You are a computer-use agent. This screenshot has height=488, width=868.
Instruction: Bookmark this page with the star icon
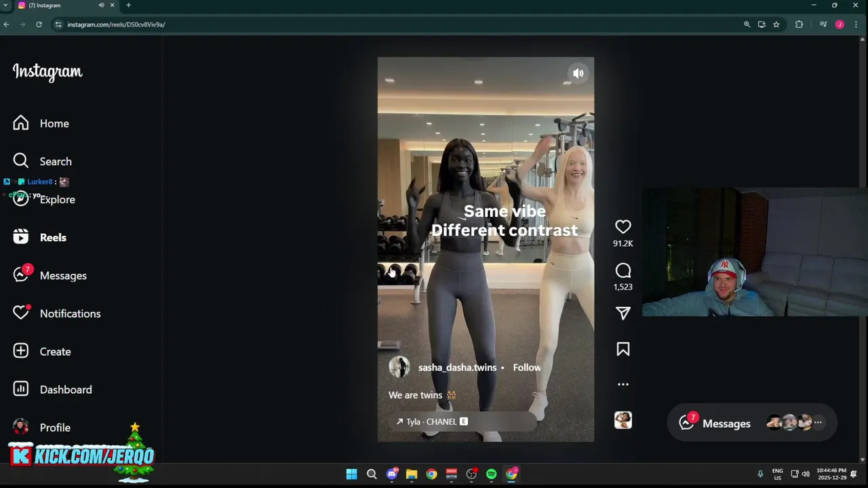[776, 24]
